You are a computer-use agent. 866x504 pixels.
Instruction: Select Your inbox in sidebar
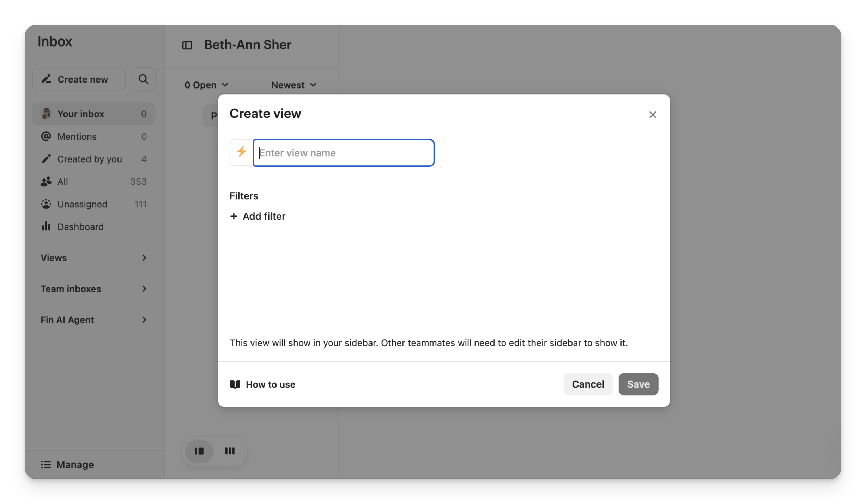81,114
